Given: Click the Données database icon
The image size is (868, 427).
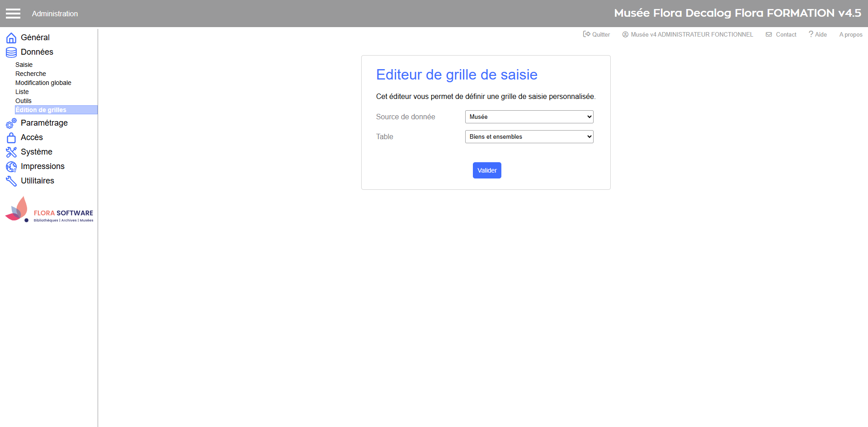Looking at the screenshot, I should pos(11,52).
